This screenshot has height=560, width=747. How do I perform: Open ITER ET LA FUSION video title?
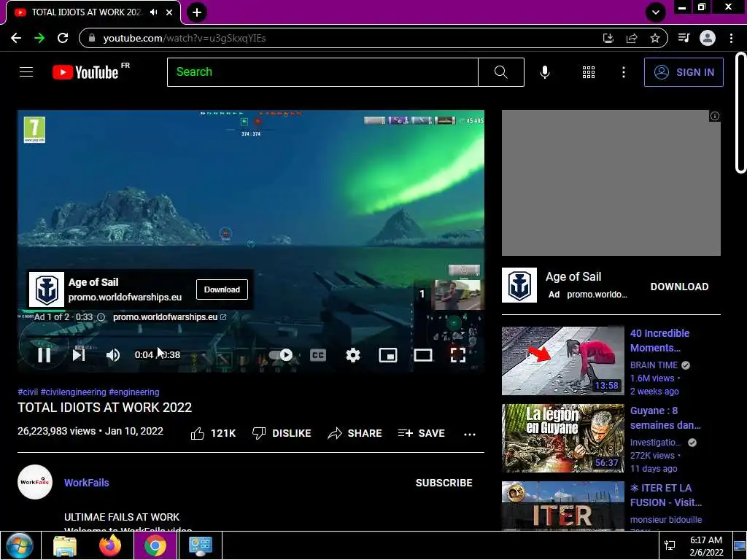click(666, 495)
